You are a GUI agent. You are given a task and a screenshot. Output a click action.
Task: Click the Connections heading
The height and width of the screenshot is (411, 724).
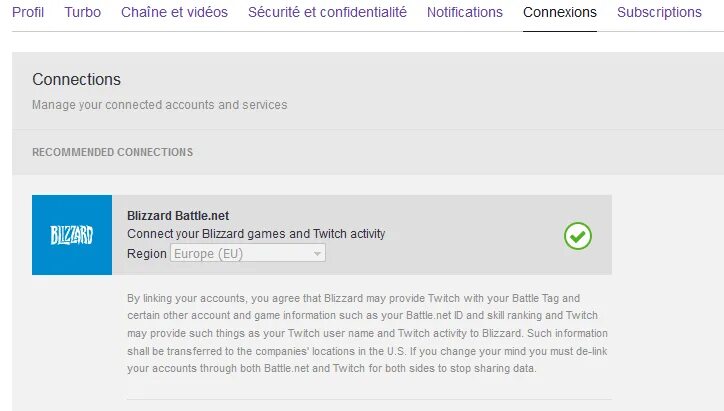[76, 79]
